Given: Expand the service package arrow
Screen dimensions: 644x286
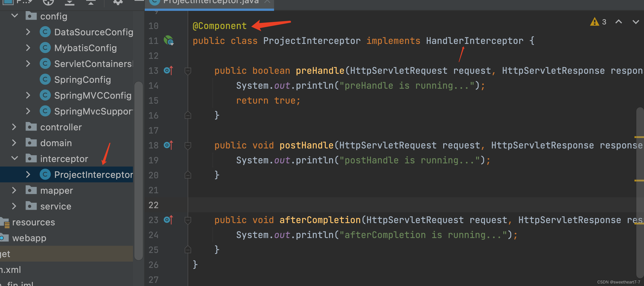Looking at the screenshot, I should pos(14,206).
